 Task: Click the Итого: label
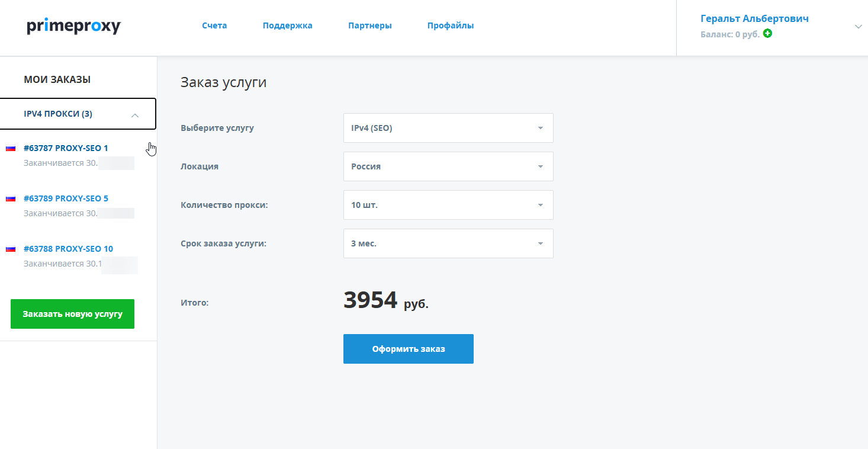(195, 303)
